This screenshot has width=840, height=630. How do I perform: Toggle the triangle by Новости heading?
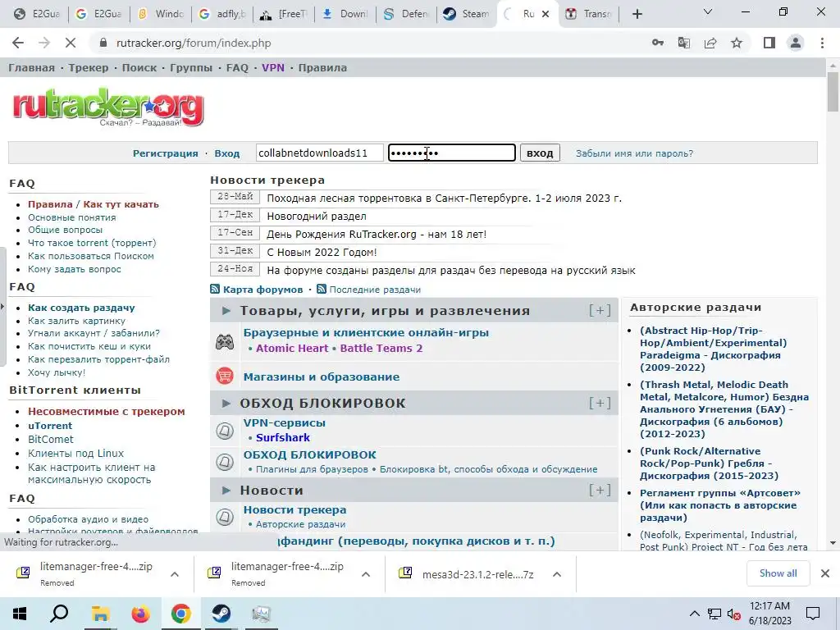[226, 491]
